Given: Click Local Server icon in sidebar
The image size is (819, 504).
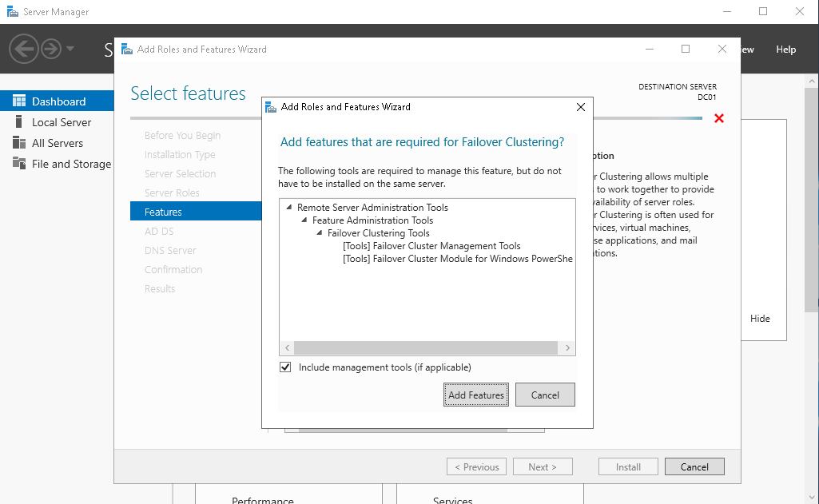Looking at the screenshot, I should point(19,121).
